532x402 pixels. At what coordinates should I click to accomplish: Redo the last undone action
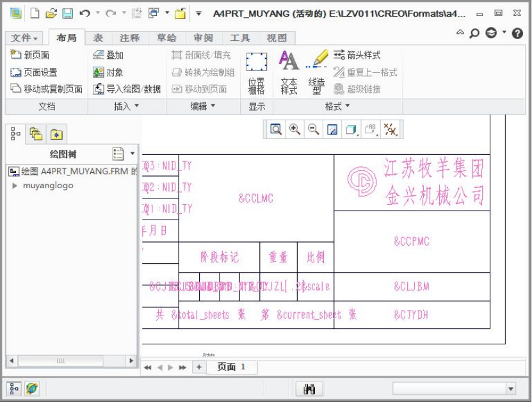[x=111, y=13]
